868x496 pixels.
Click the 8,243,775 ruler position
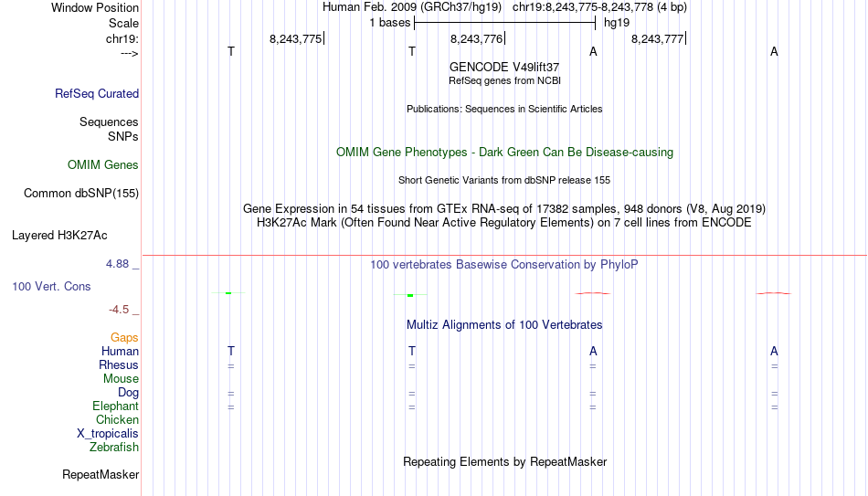[297, 38]
